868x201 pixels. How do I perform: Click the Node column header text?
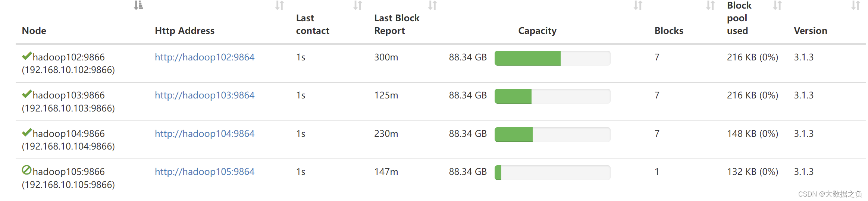[x=34, y=31]
